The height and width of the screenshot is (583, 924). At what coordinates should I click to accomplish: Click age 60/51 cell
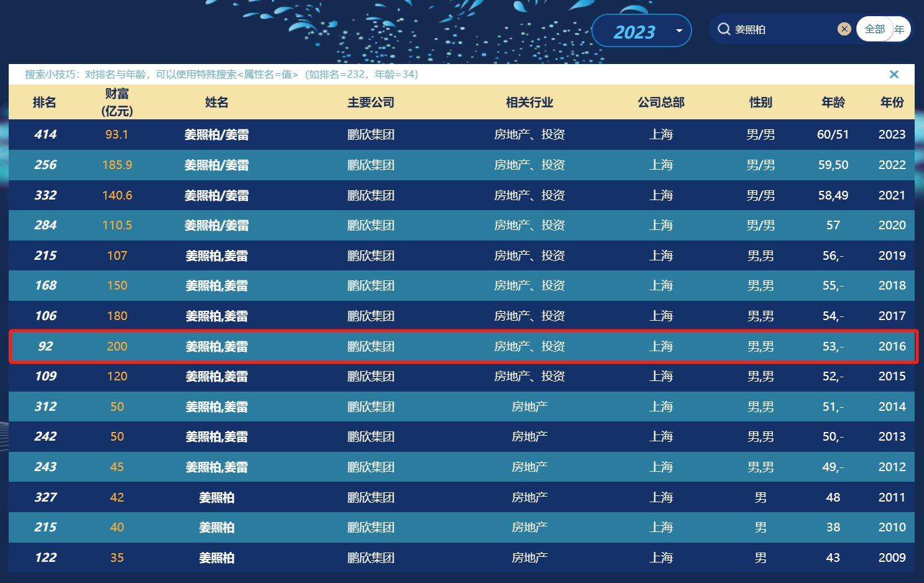click(x=833, y=134)
